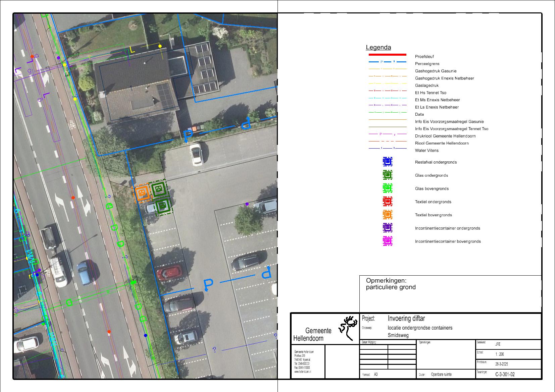This screenshot has width=555, height=392.
Task: Click the light green Glas bovengronds legend icon
Action: coord(387,188)
